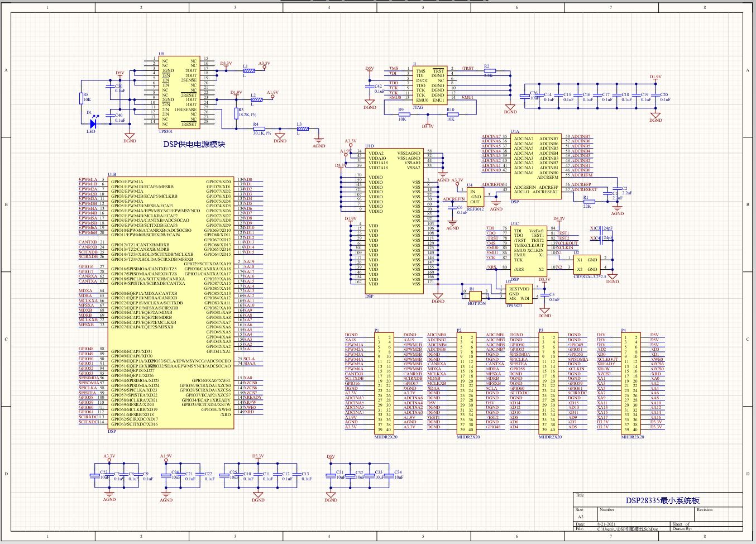Image resolution: width=756 pixels, height=544 pixels.
Task: Click the DSP供电电源模块 text label
Action: pos(194,144)
